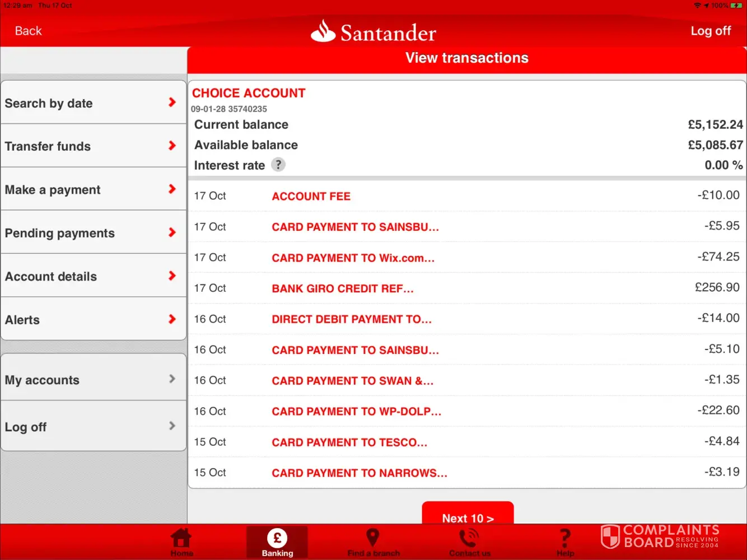Click the Alerts red chevron
Viewport: 747px width, 560px height.
coord(172,319)
